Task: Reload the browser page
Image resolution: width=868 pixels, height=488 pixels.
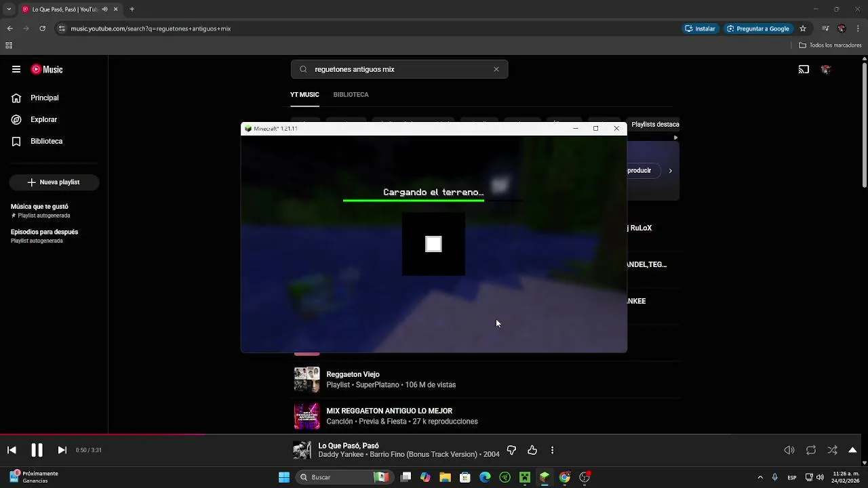Action: click(x=42, y=28)
